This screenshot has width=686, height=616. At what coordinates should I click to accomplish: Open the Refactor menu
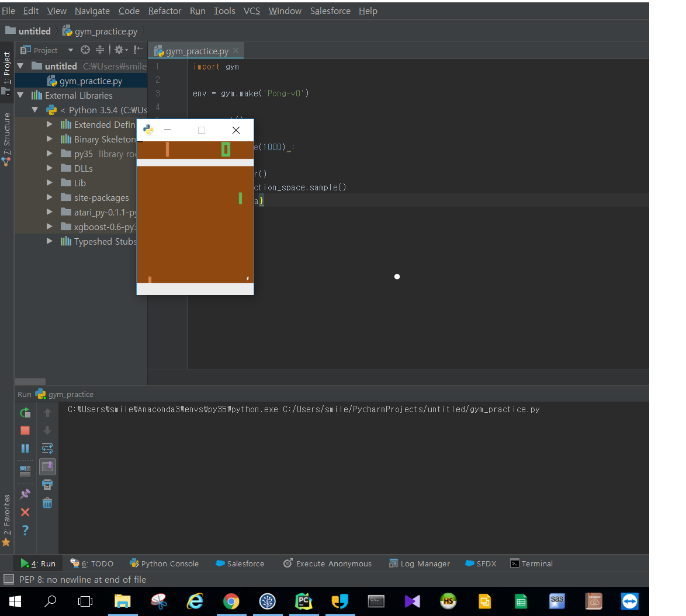[164, 11]
